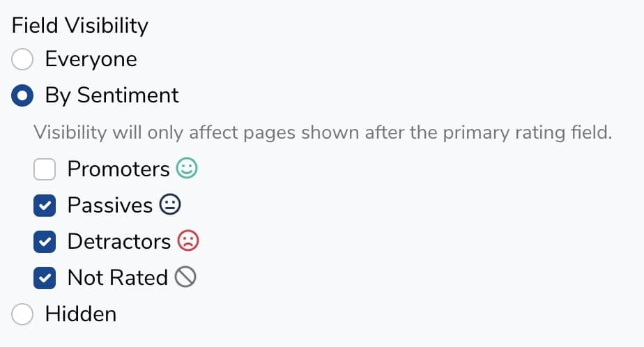The width and height of the screenshot is (644, 347).
Task: Choose the Hidden radio button
Action: (22, 314)
